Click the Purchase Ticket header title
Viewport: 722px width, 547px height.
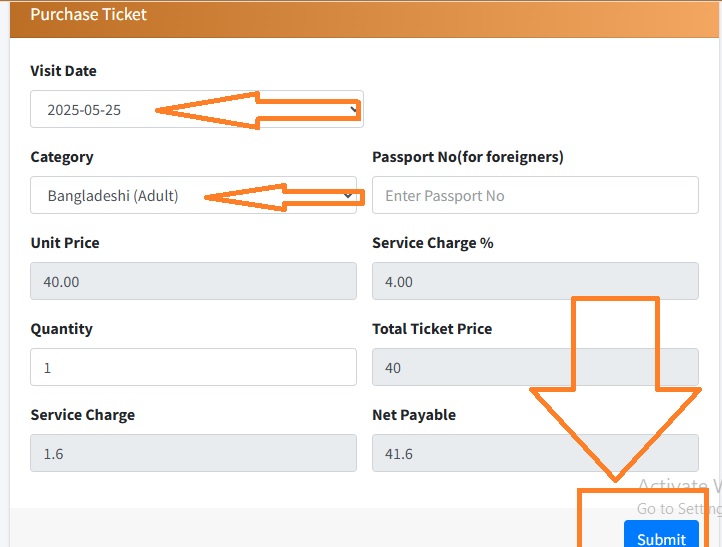point(88,14)
